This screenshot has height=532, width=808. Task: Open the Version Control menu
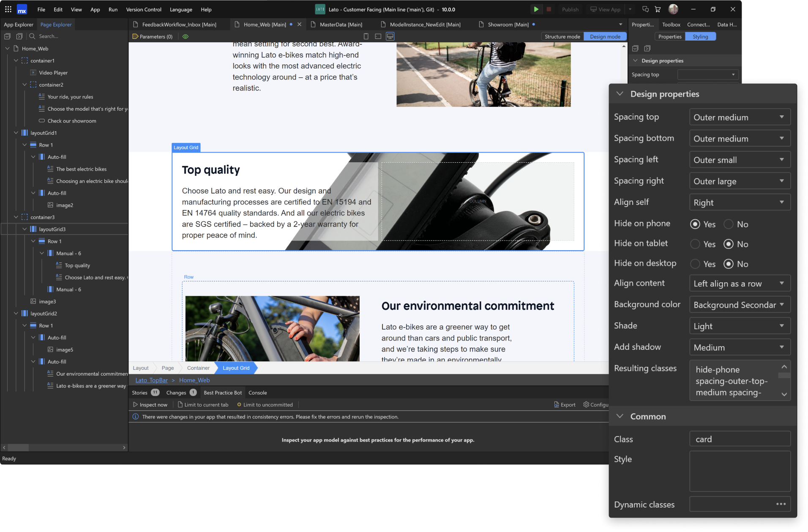coord(144,9)
